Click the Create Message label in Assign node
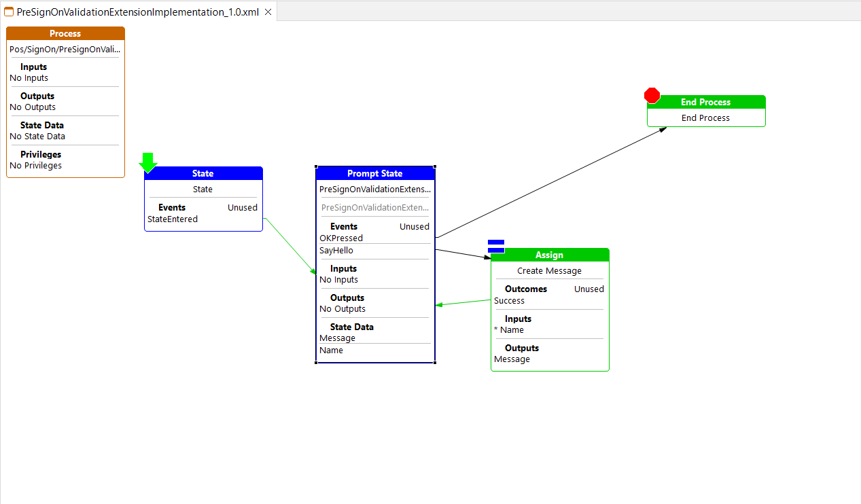This screenshot has height=504, width=861. (549, 270)
